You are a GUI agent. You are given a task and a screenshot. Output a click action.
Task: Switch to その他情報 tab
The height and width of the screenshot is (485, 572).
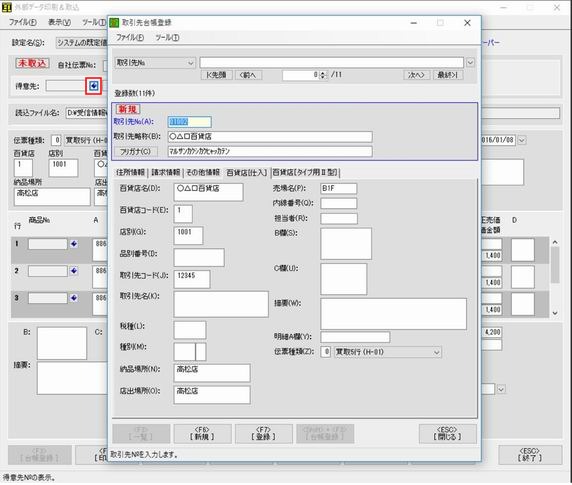203,172
